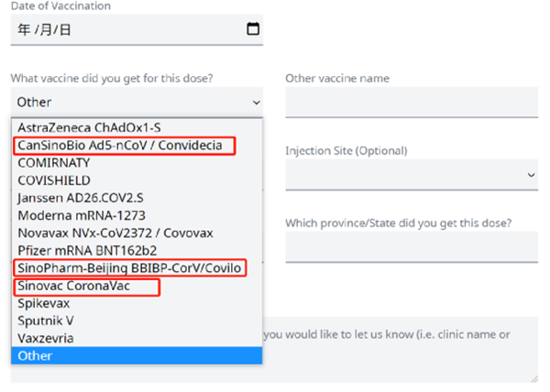Select Novavax NVx-CoV2372 / Covovax
550x392 pixels.
pos(137,233)
